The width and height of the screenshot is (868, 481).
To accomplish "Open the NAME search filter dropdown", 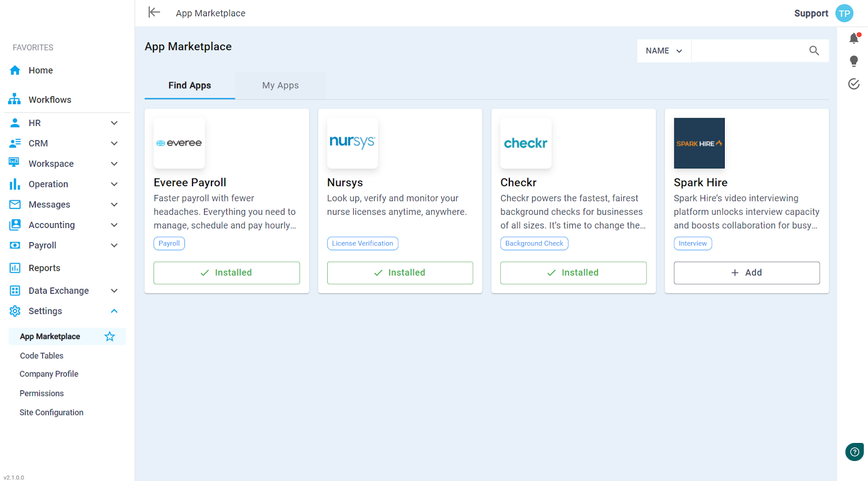I will [664, 51].
